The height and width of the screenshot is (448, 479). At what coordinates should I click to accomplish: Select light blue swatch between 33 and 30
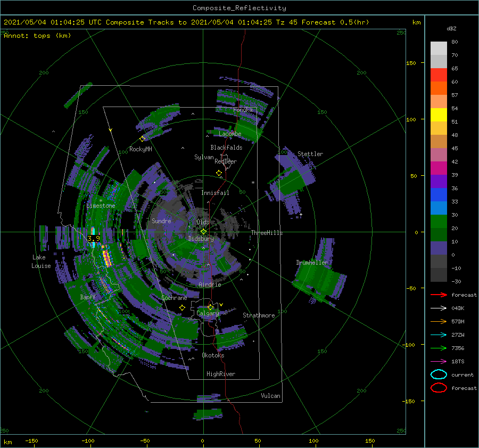point(439,208)
